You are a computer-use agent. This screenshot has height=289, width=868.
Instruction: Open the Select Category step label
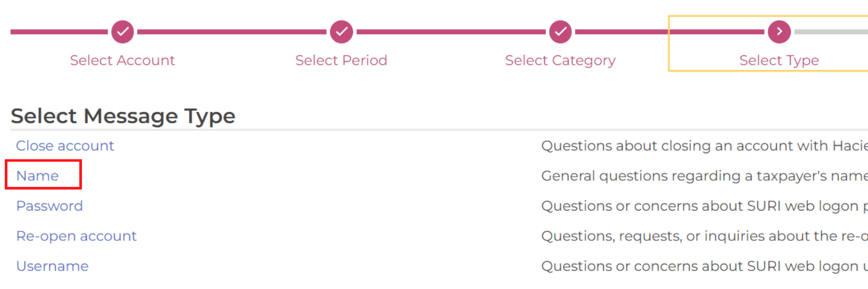point(560,61)
